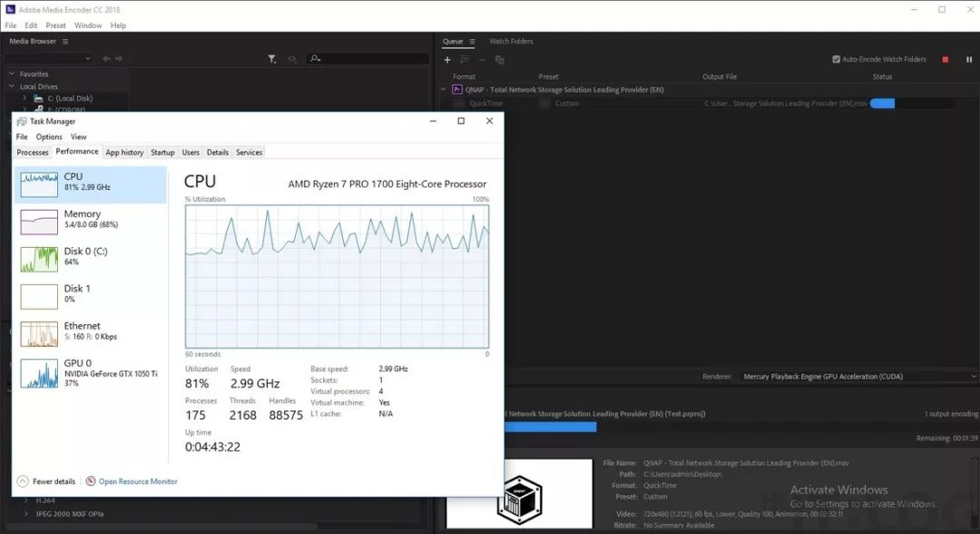This screenshot has width=980, height=534.
Task: Open Task Manager's Options menu
Action: pyautogui.click(x=49, y=137)
